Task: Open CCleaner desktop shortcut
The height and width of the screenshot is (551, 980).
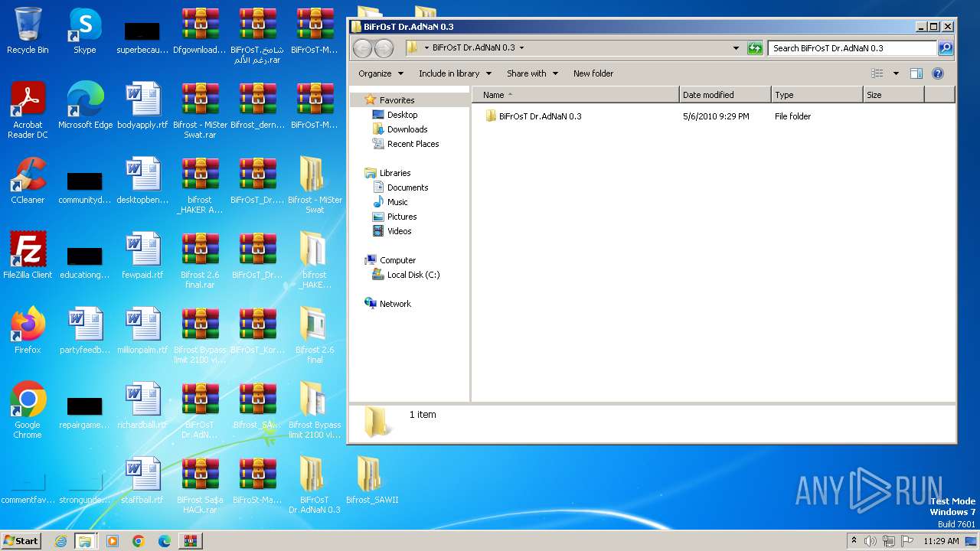Action: (x=28, y=181)
